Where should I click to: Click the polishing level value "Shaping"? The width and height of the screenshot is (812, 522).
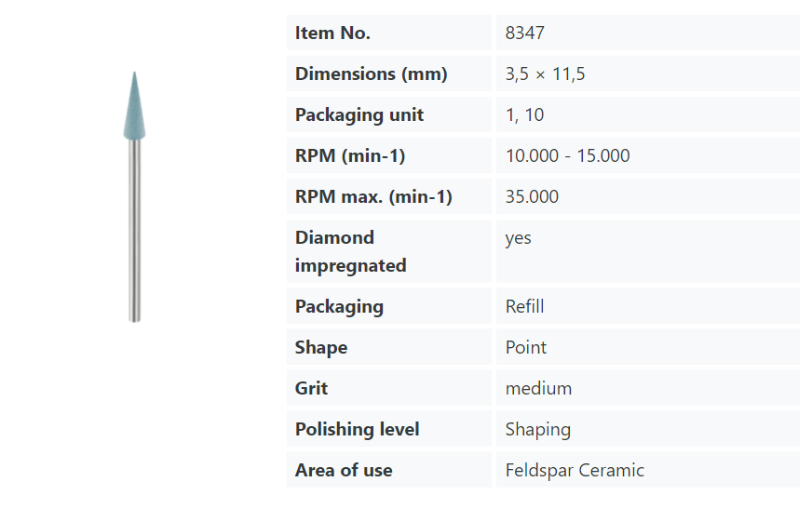537,430
